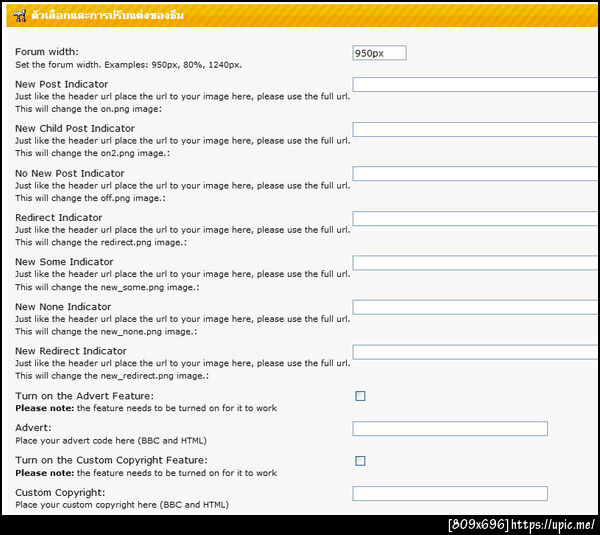Click the Advert code input field
The height and width of the screenshot is (535, 600).
pos(450,429)
